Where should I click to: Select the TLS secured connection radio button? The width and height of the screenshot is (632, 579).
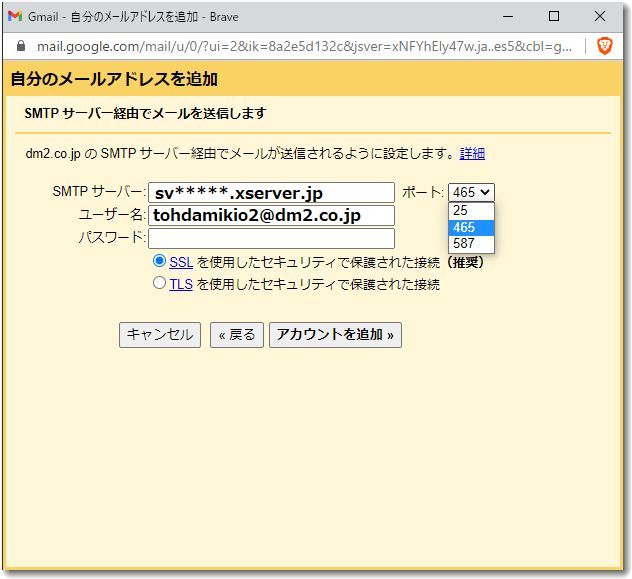pyautogui.click(x=159, y=284)
